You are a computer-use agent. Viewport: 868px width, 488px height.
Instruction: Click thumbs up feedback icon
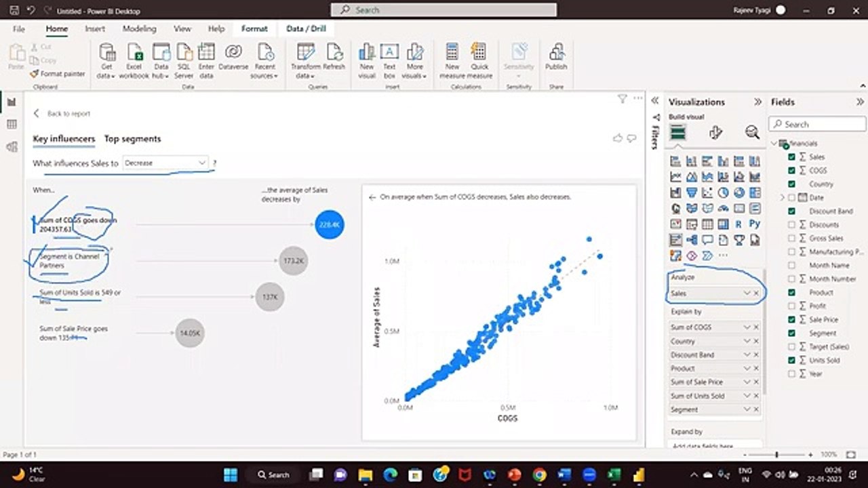(x=618, y=138)
